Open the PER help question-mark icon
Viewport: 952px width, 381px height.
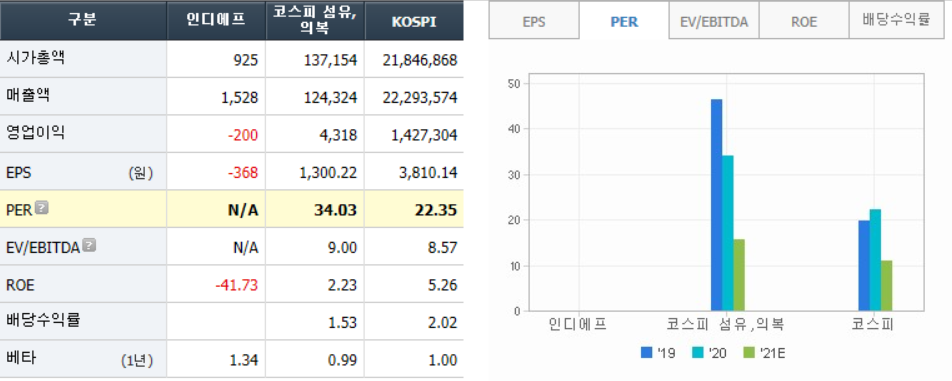(41, 208)
